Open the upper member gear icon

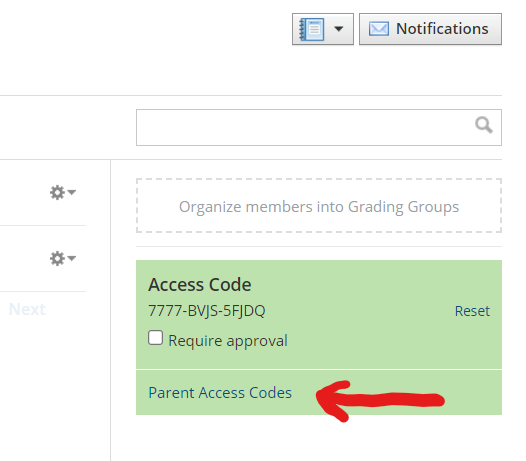(x=57, y=193)
